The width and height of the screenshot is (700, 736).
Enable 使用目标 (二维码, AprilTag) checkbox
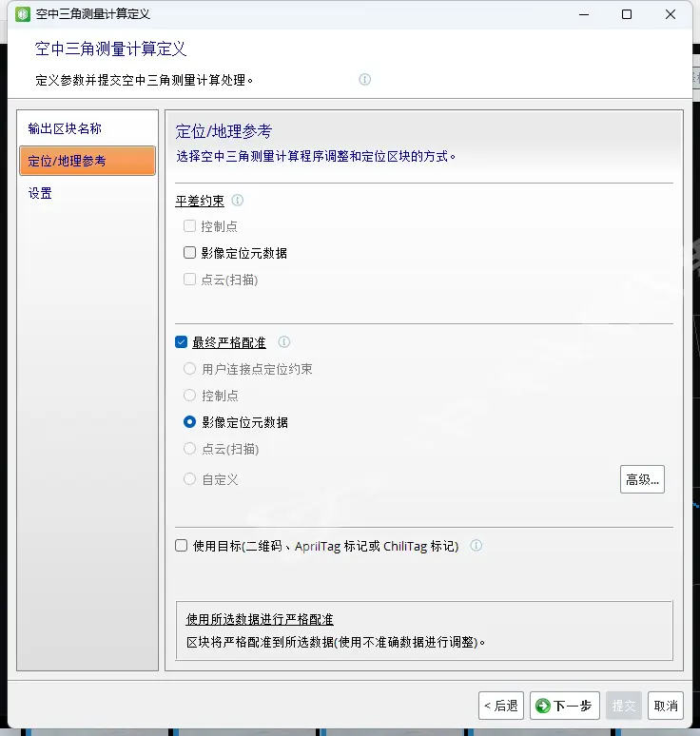[x=182, y=546]
